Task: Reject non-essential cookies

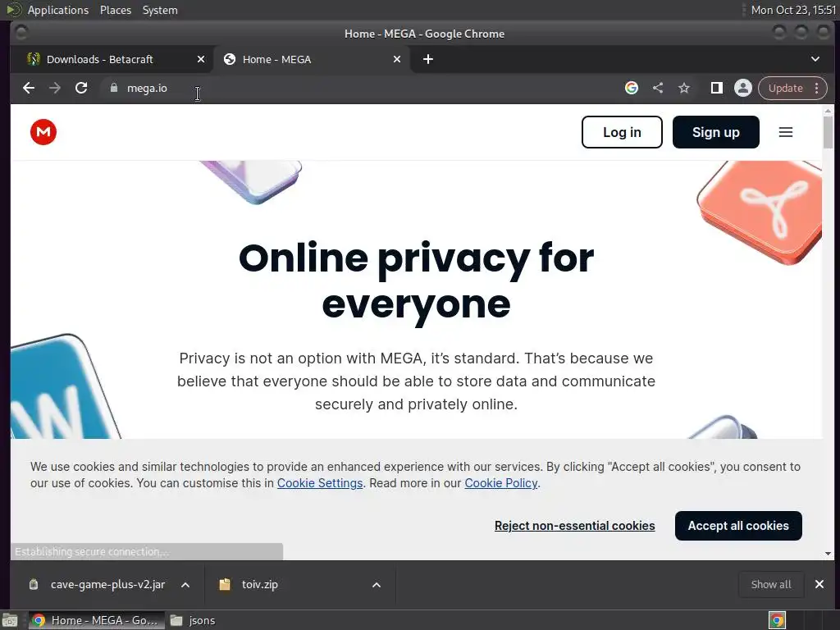Action: [574, 526]
